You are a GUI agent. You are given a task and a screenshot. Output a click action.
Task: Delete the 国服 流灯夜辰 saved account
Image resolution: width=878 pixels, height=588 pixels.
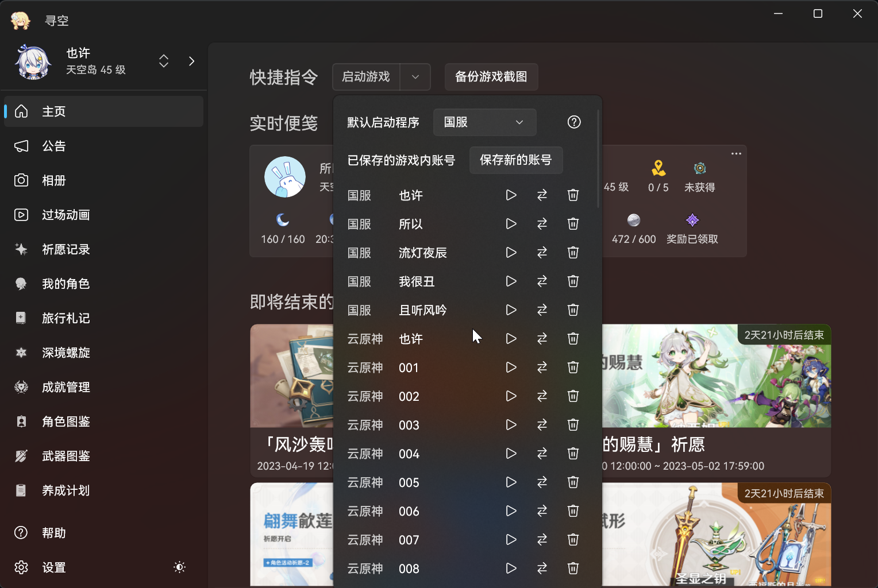coord(573,253)
